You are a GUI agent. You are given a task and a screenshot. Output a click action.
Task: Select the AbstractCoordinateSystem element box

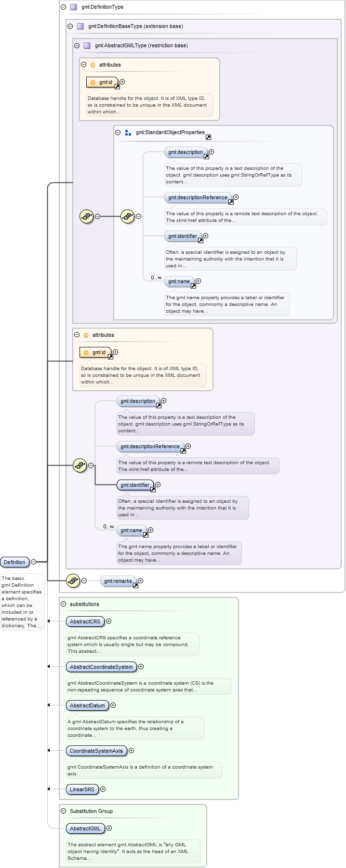[x=101, y=667]
